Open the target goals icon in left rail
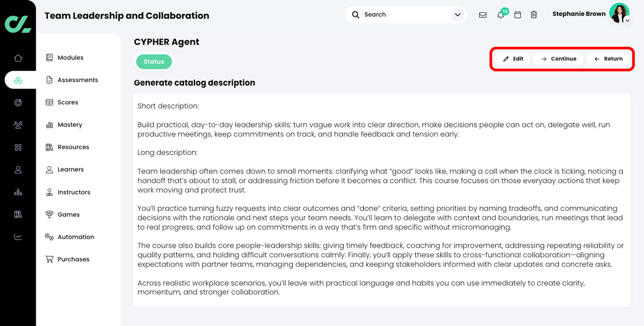Viewport: 644px width, 326px height. (x=18, y=103)
